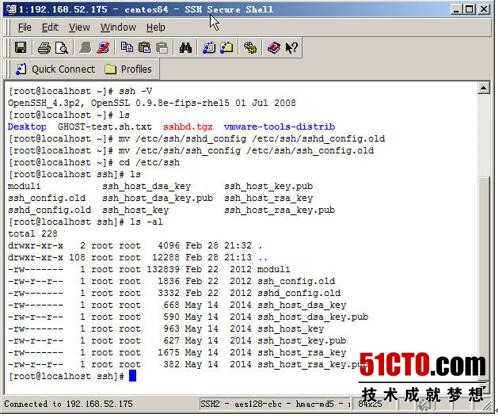
Task: Click 'Connected to 192.168.52.175' status text
Action: point(68,404)
